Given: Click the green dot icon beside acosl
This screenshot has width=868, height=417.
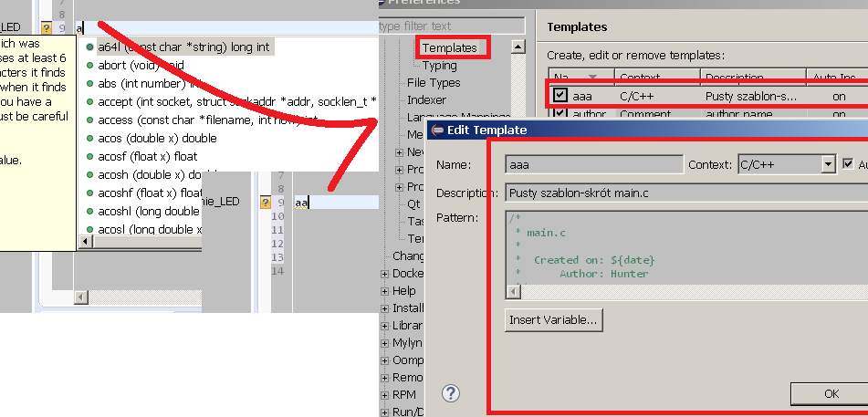Looking at the screenshot, I should point(89,229).
